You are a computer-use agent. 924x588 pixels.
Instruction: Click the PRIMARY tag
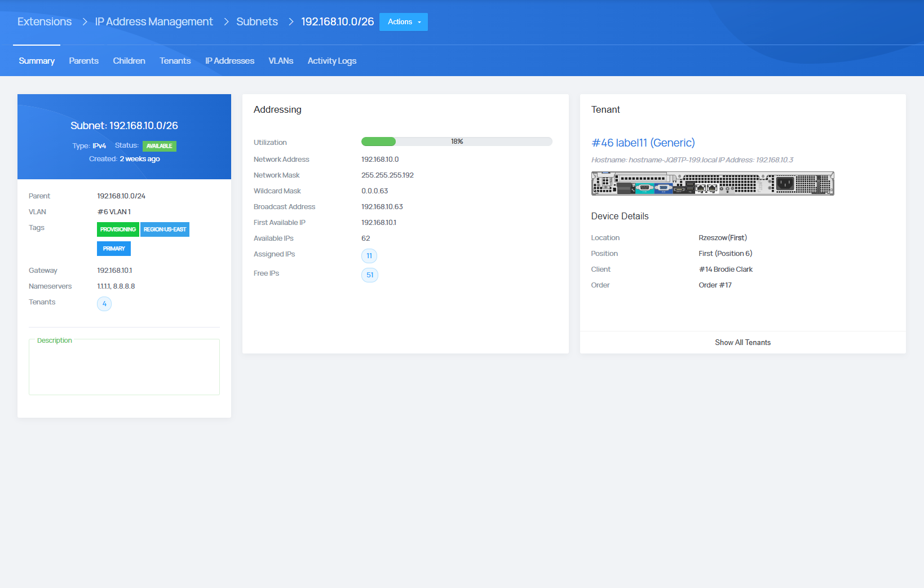(x=114, y=249)
